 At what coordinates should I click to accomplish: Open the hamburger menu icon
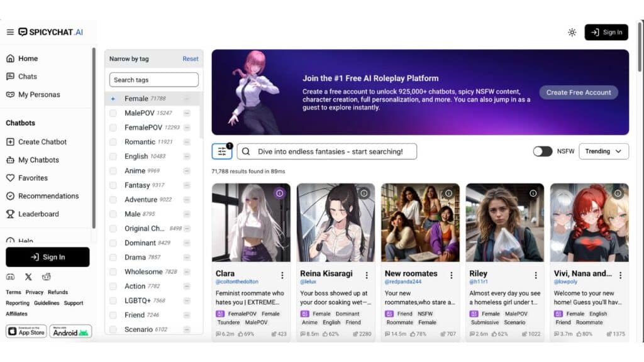10,32
